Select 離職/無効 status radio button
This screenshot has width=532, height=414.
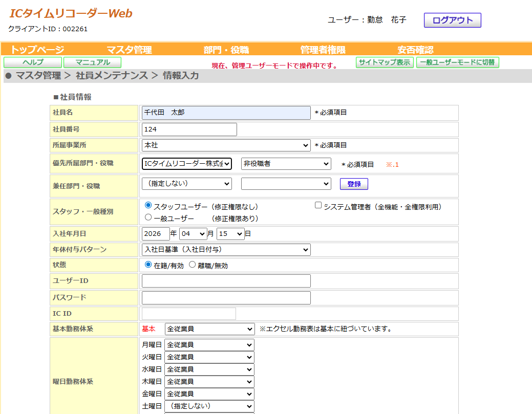(193, 265)
